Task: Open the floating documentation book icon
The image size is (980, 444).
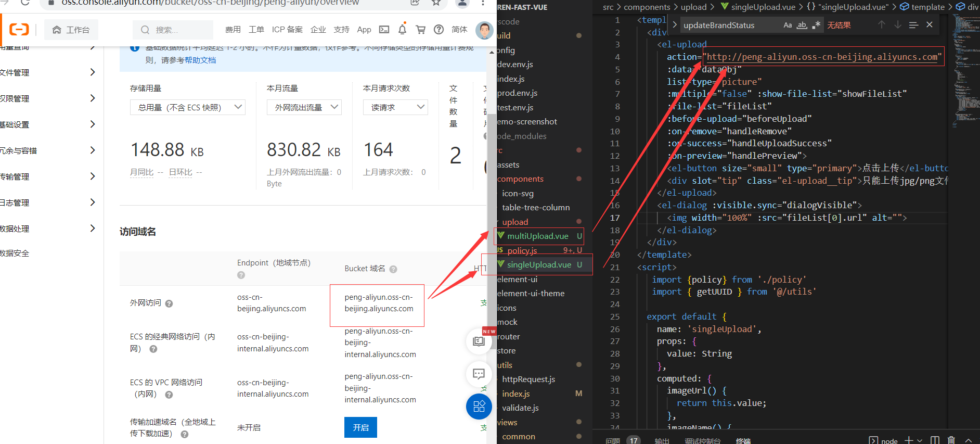Action: [479, 341]
